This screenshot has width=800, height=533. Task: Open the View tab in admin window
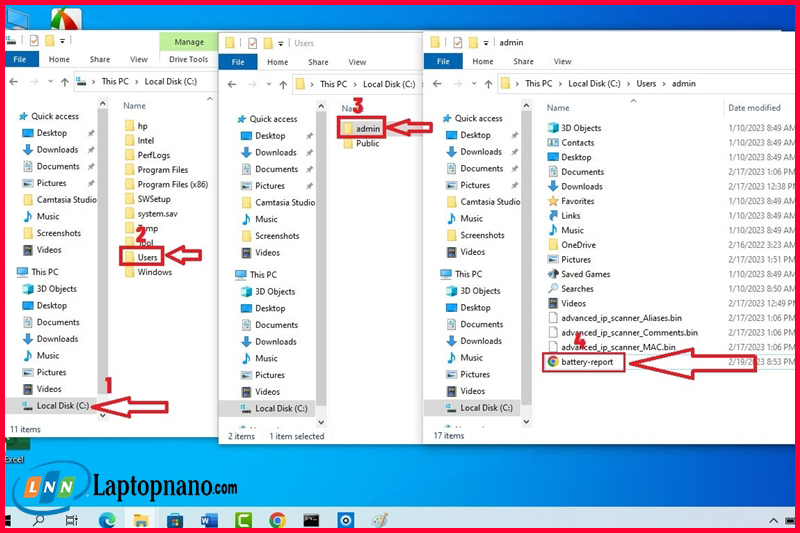tap(562, 61)
